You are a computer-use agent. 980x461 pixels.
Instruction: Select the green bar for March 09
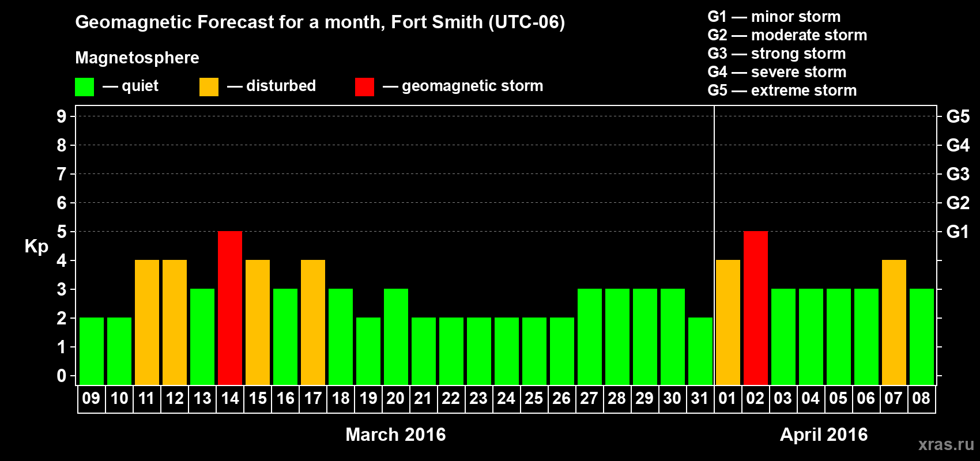pyautogui.click(x=92, y=351)
